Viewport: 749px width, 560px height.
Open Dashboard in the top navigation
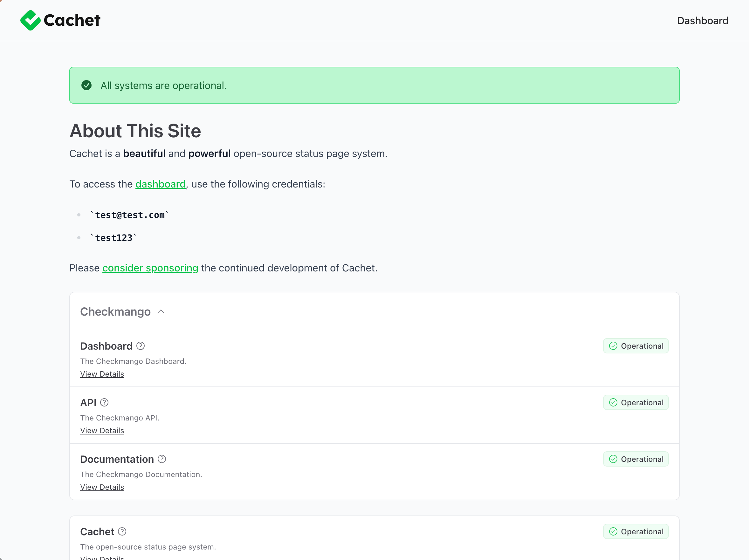click(702, 21)
